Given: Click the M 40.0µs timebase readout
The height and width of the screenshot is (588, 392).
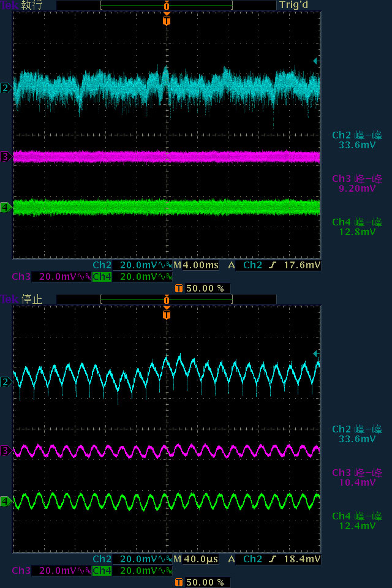Looking at the screenshot, I should pyautogui.click(x=196, y=559).
